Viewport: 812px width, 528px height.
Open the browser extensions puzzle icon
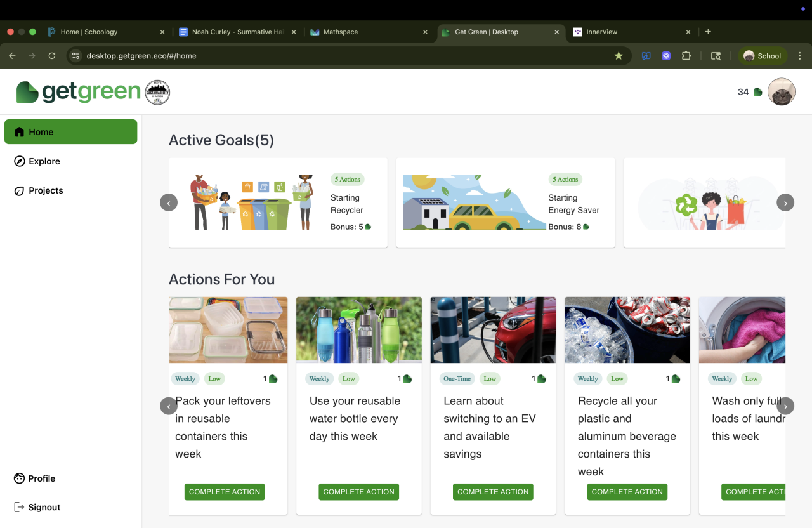686,56
